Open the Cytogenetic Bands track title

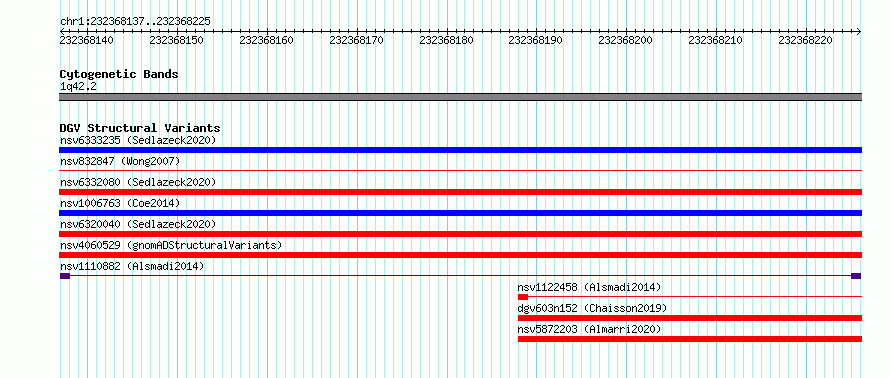click(x=119, y=74)
